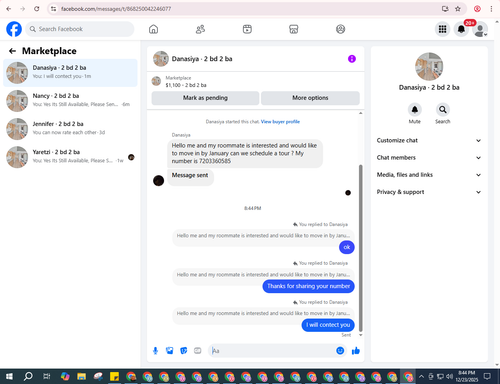Open the Jennifer - 2 bd 2 ba conversation
Screen dimensions: 500x384
70,129
